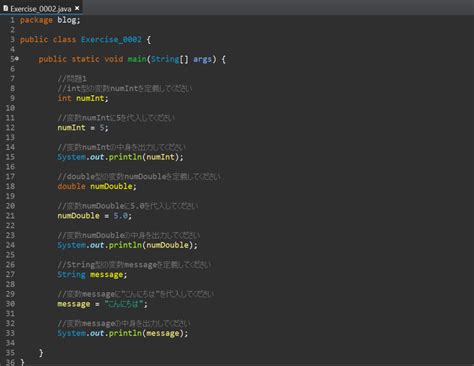Click the 'args' parameter
The height and width of the screenshot is (366, 474).
point(202,59)
